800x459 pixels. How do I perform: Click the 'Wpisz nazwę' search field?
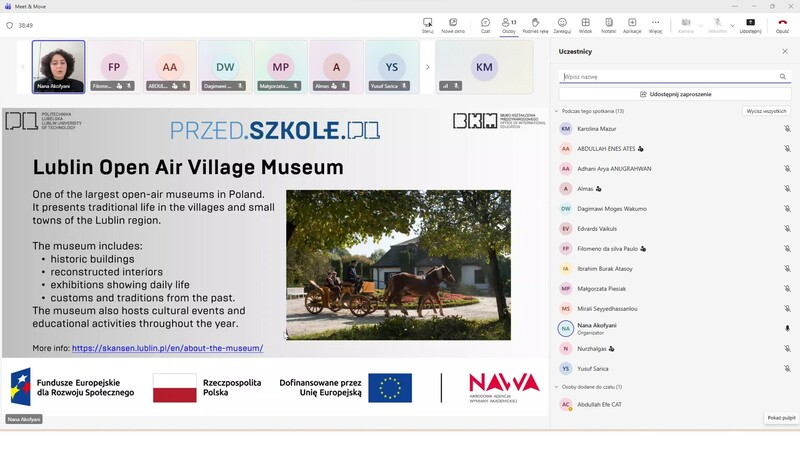pos(668,76)
